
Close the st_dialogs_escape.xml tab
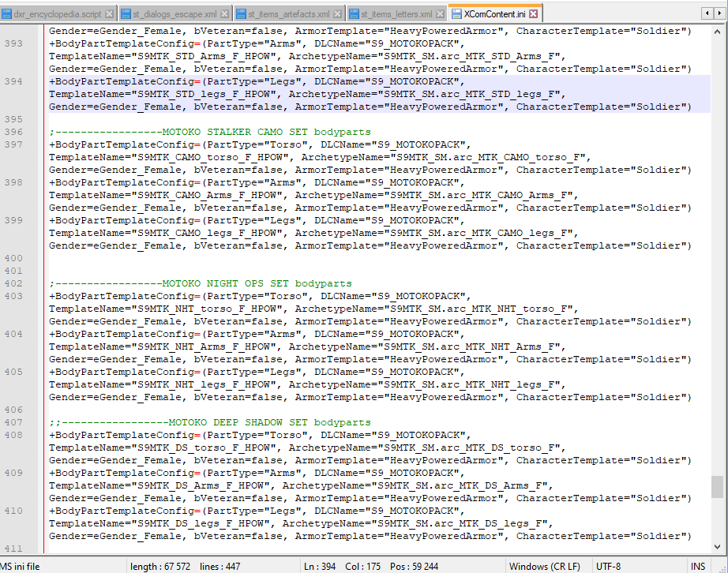(x=224, y=14)
